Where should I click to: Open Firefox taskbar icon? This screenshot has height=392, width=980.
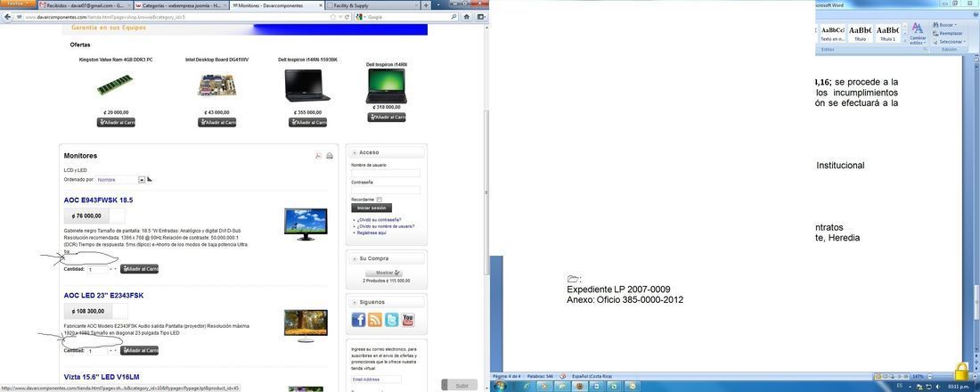click(579, 386)
